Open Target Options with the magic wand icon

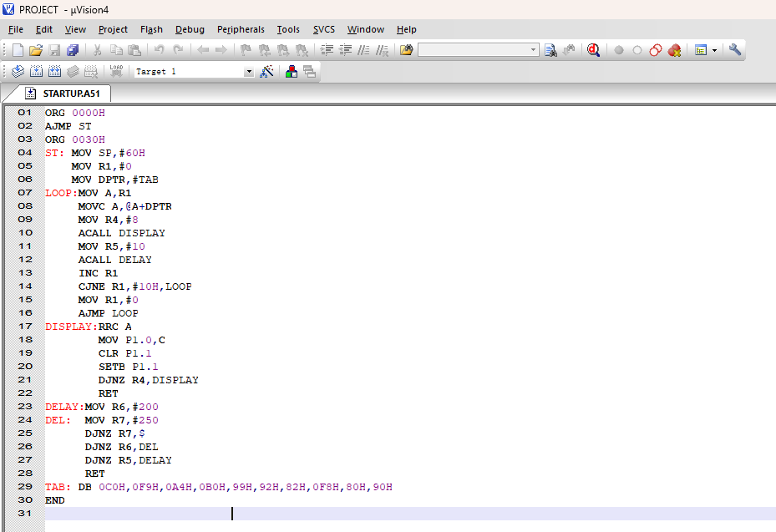click(266, 72)
